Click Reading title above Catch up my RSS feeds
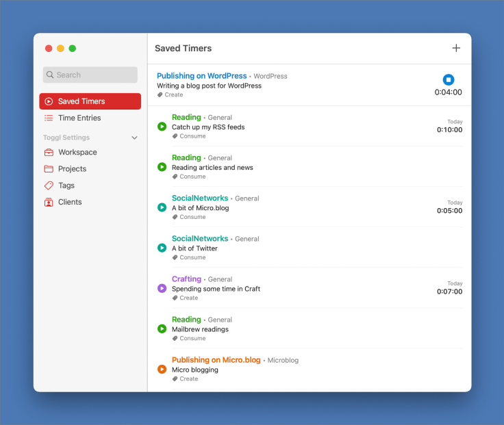The image size is (504, 425). [186, 117]
